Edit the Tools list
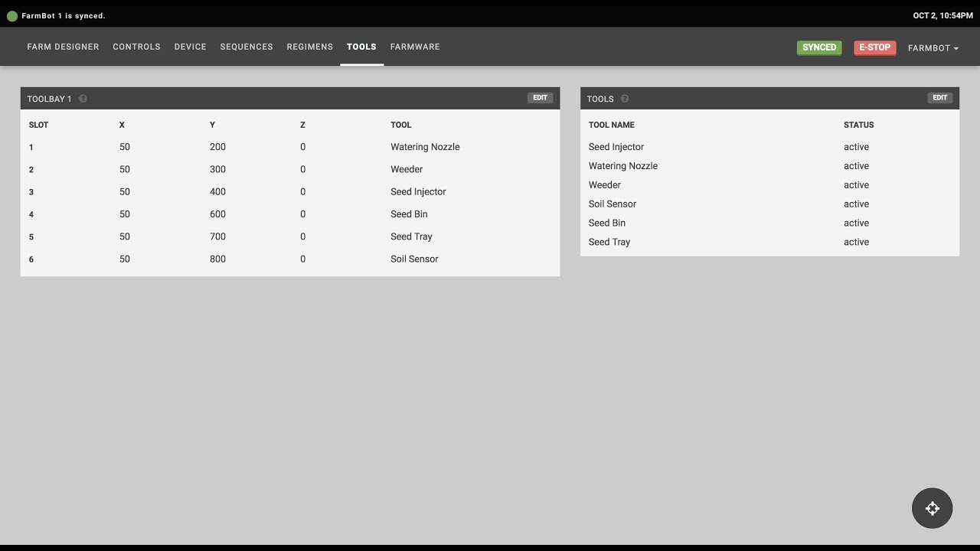Viewport: 980px width, 551px height. pyautogui.click(x=940, y=98)
